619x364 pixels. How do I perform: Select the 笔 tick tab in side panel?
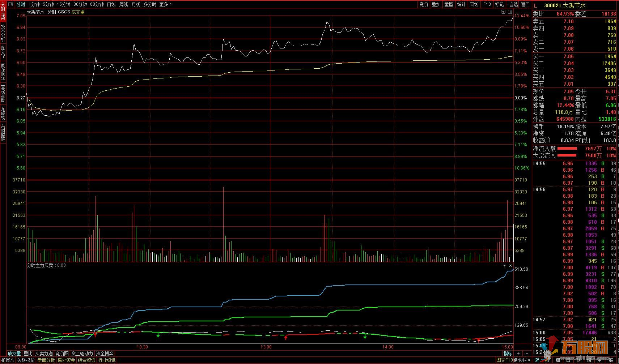537,360
